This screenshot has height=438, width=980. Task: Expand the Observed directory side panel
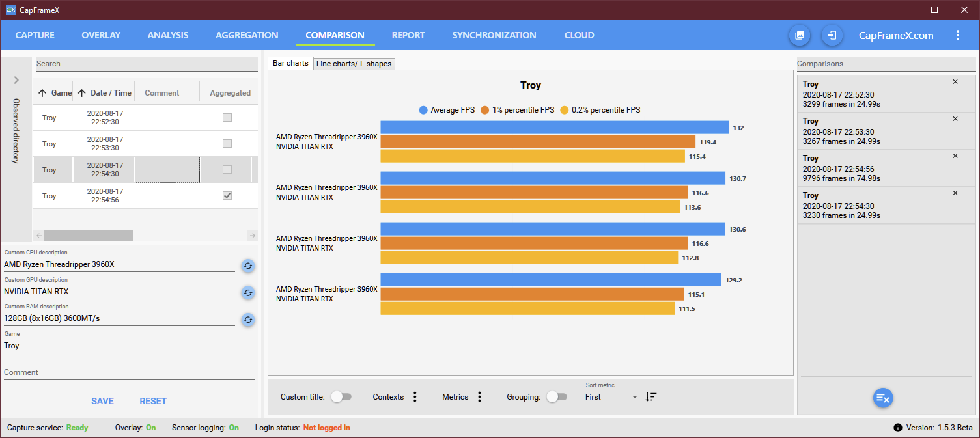pos(16,80)
